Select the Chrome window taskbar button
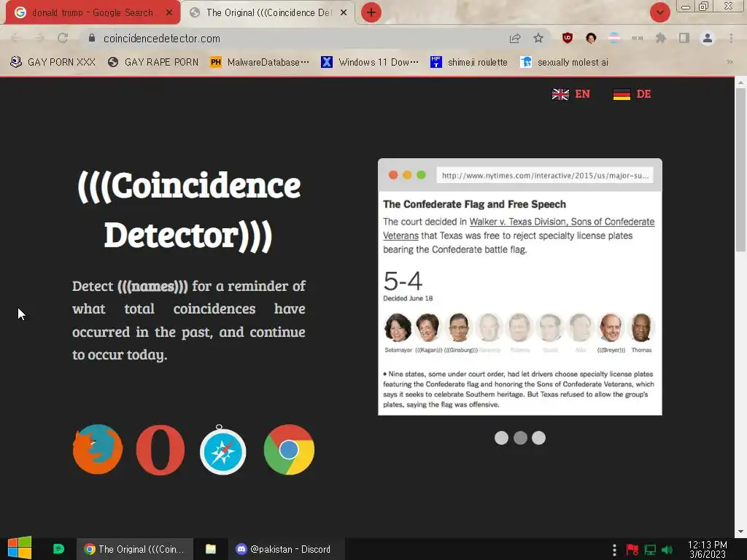This screenshot has height=560, width=747. [135, 549]
